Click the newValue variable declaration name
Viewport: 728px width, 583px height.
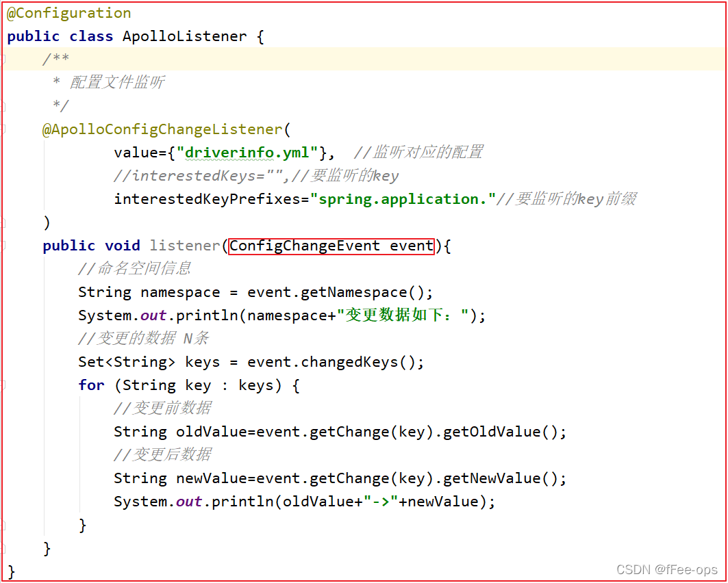click(x=211, y=478)
